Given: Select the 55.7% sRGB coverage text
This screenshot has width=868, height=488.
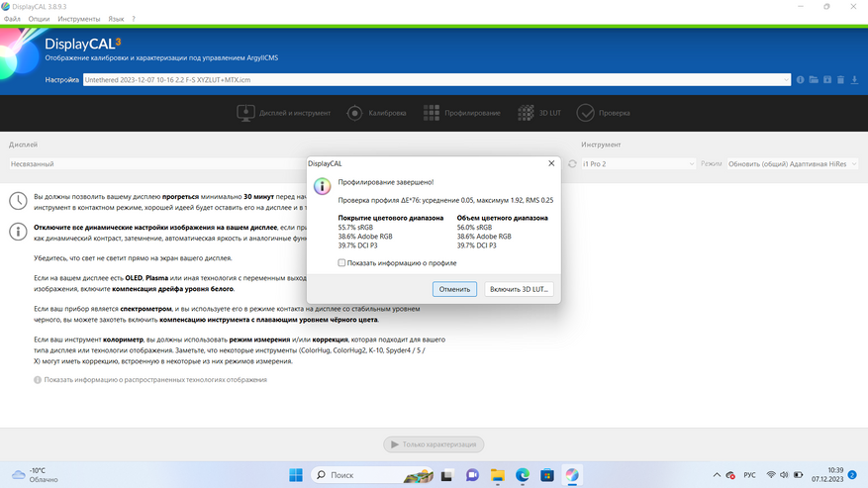Looking at the screenshot, I should (355, 227).
